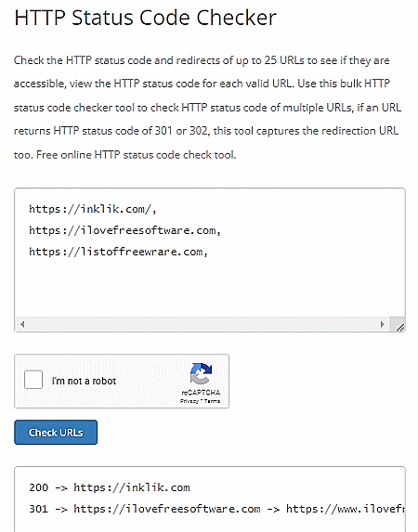Click the Check URLs button

tap(56, 433)
